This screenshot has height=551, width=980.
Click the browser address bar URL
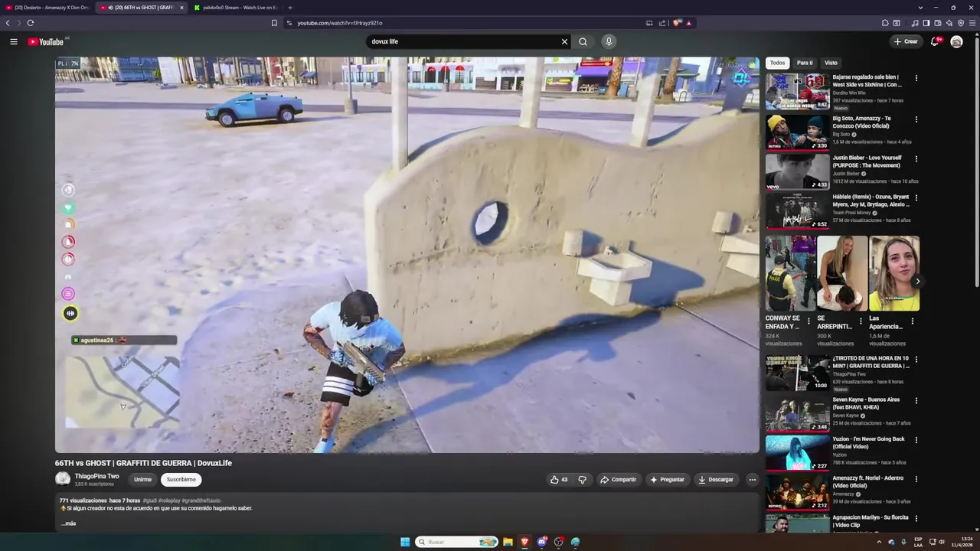click(x=340, y=23)
